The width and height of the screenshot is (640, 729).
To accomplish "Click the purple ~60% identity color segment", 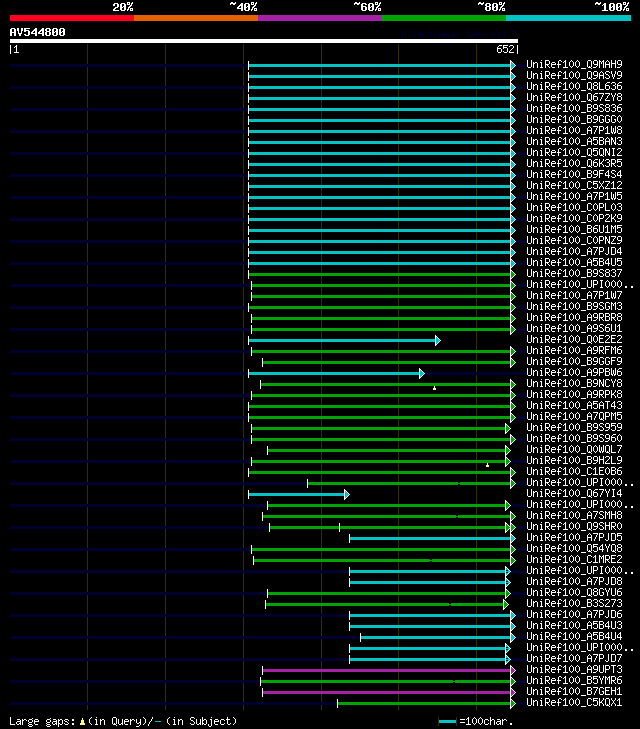I will 320,18.
